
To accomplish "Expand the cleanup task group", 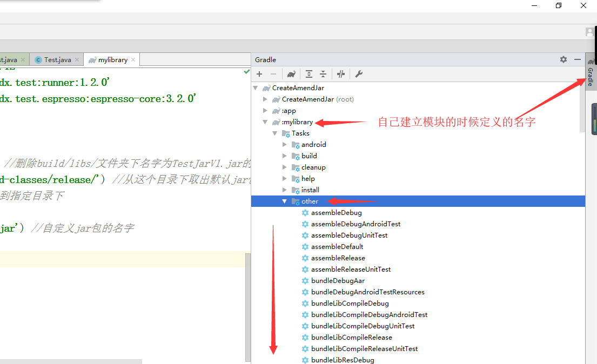I will pos(284,167).
